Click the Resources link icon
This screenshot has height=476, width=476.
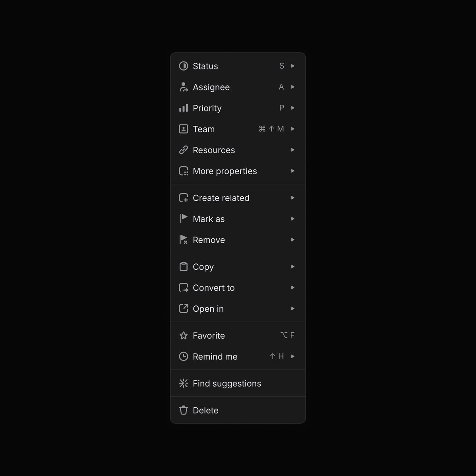[183, 150]
